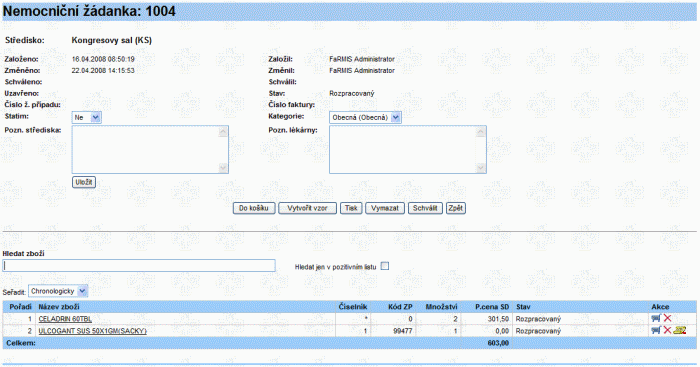Viewport: 700px width, 367px height.
Task: Click the total value 603,00
Action: coord(498,343)
